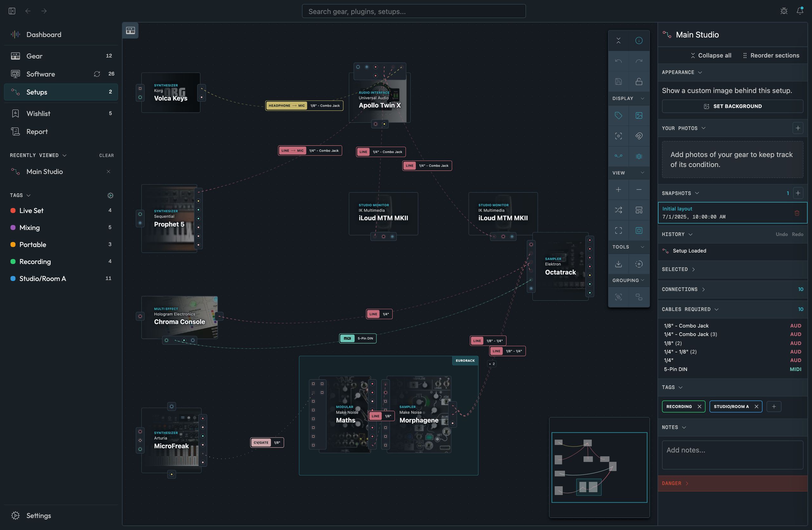This screenshot has width=812, height=530.
Task: Expand the SELECTED section
Action: coord(732,269)
